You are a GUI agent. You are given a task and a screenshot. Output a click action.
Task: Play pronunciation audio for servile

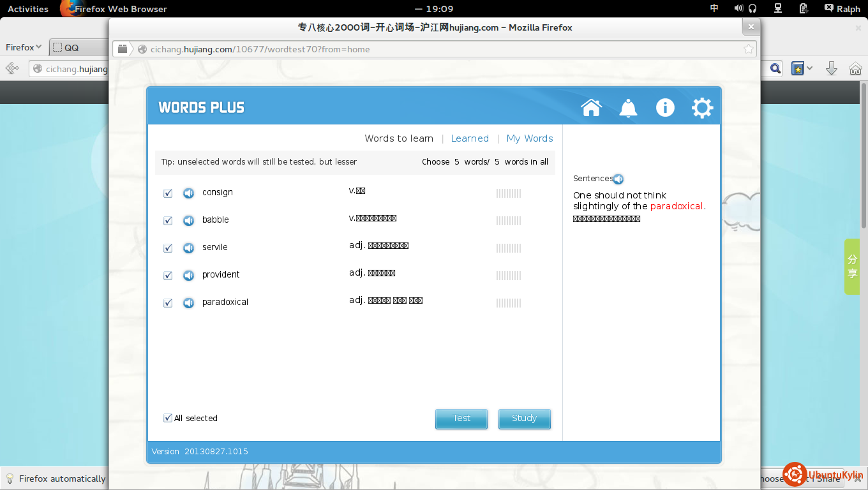click(188, 248)
